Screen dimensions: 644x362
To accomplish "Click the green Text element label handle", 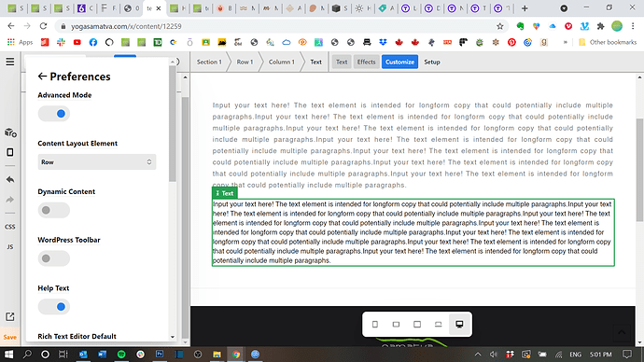I will point(225,193).
